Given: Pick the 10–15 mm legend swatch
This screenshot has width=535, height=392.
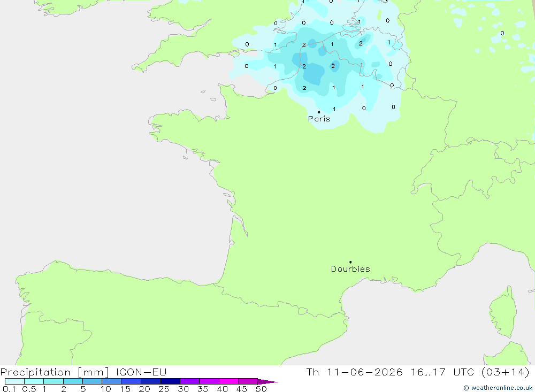Looking at the screenshot, I should click(112, 381).
